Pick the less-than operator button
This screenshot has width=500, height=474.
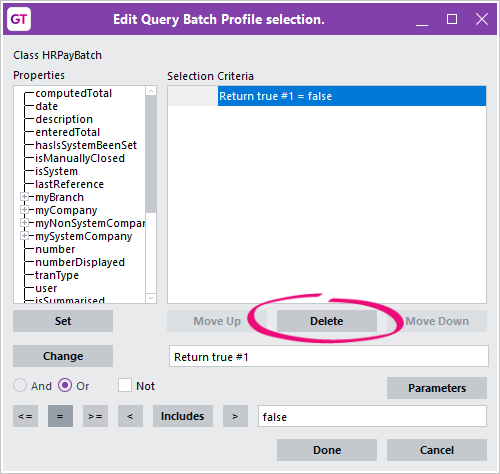130,416
